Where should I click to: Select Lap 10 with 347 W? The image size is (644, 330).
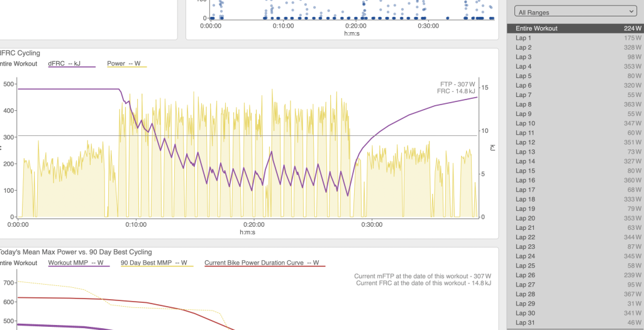click(x=575, y=123)
